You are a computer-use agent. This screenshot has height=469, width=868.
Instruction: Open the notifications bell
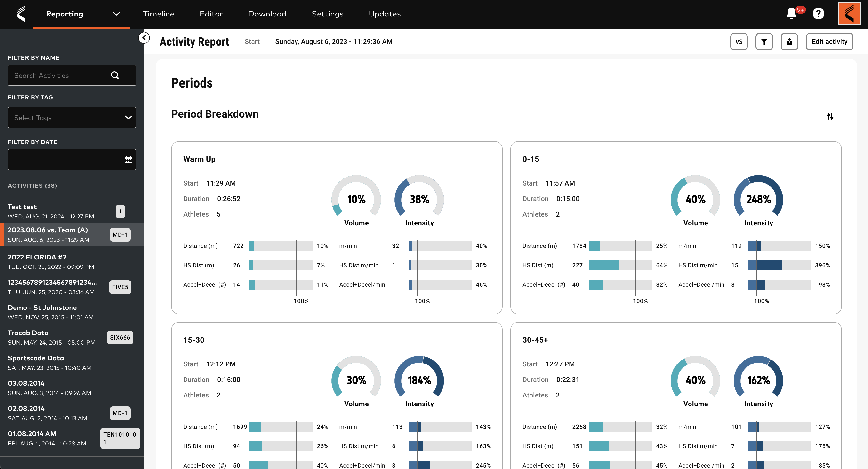tap(791, 14)
